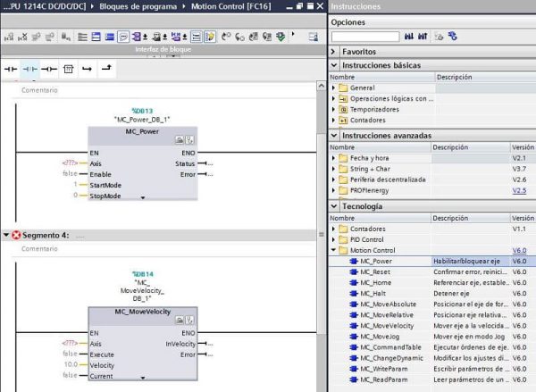The image size is (536, 392).
Task: Insert a normally closed contact
Action: [31, 68]
